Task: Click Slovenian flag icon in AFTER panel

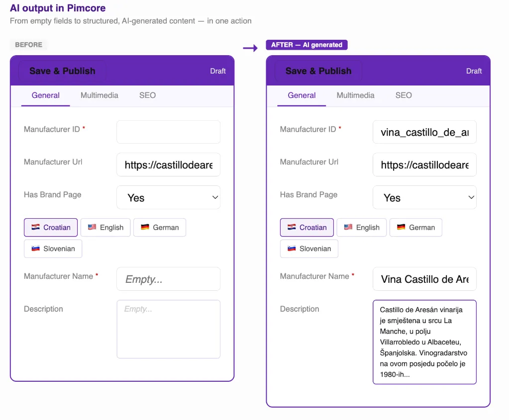Action: coord(292,249)
